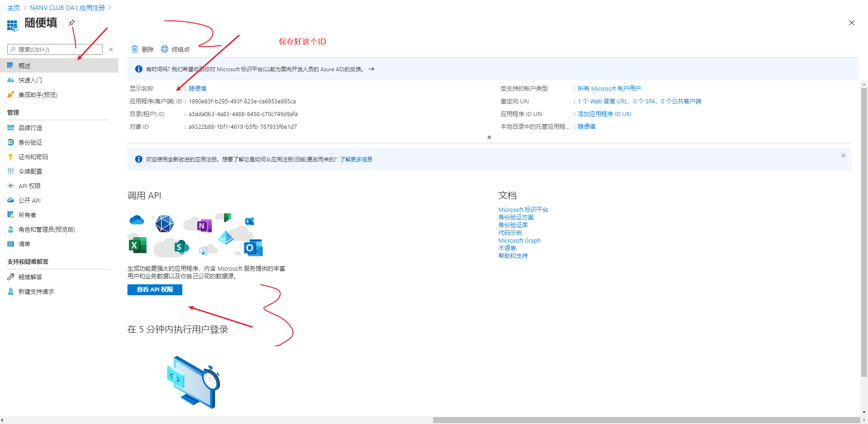Click the 删除 trash icon
Viewport: 868px width, 424px height.
point(135,49)
